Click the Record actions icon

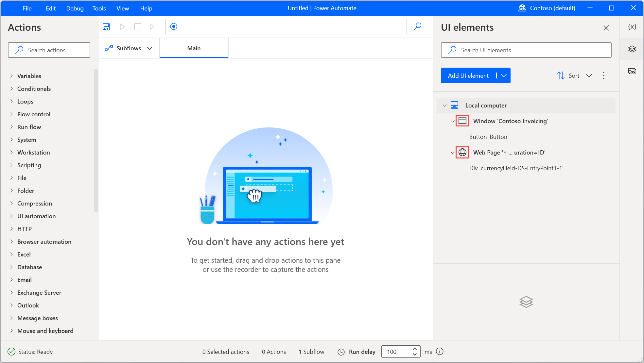[x=174, y=26]
